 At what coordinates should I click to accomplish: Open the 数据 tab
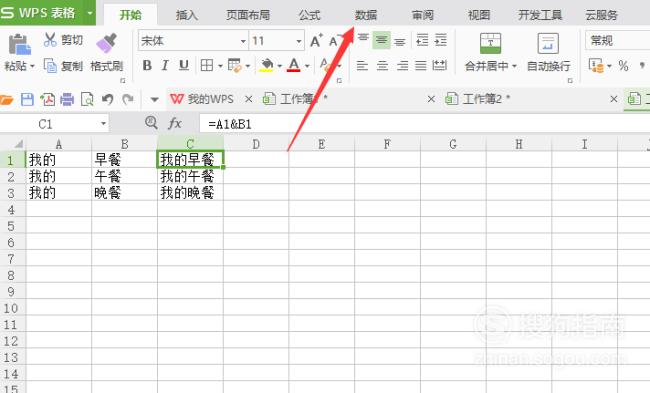pos(366,15)
